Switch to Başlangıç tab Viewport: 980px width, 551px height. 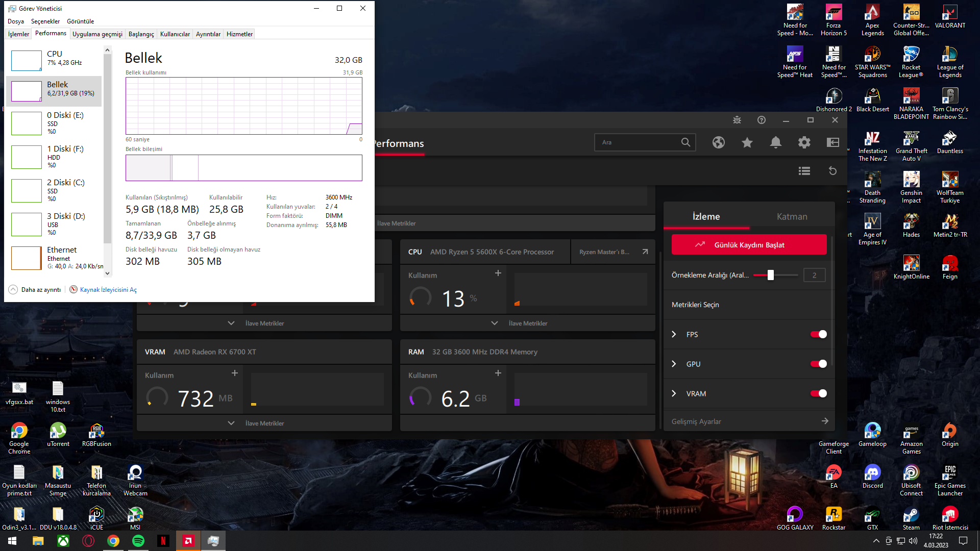[x=141, y=34]
